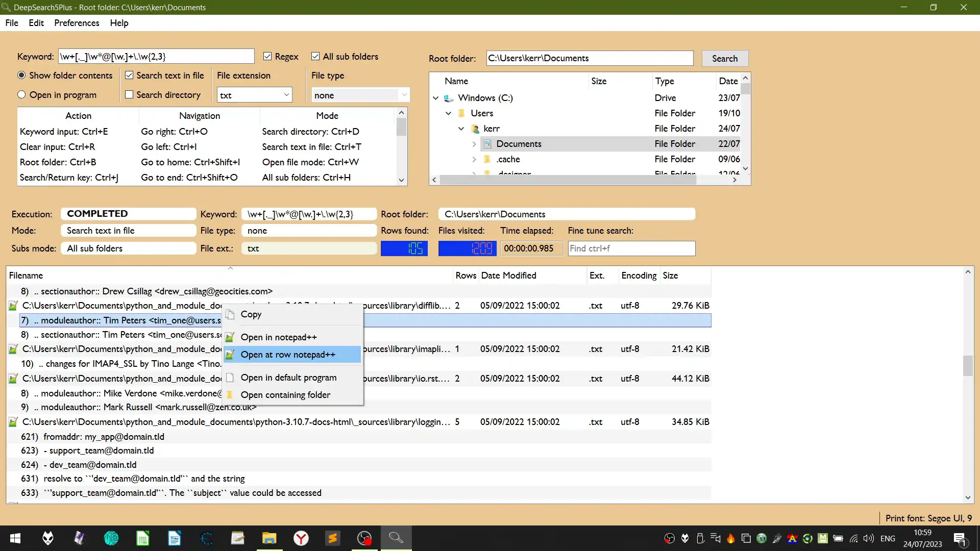Sort results by Date Modified column
The image size is (980, 551).
pos(532,275)
